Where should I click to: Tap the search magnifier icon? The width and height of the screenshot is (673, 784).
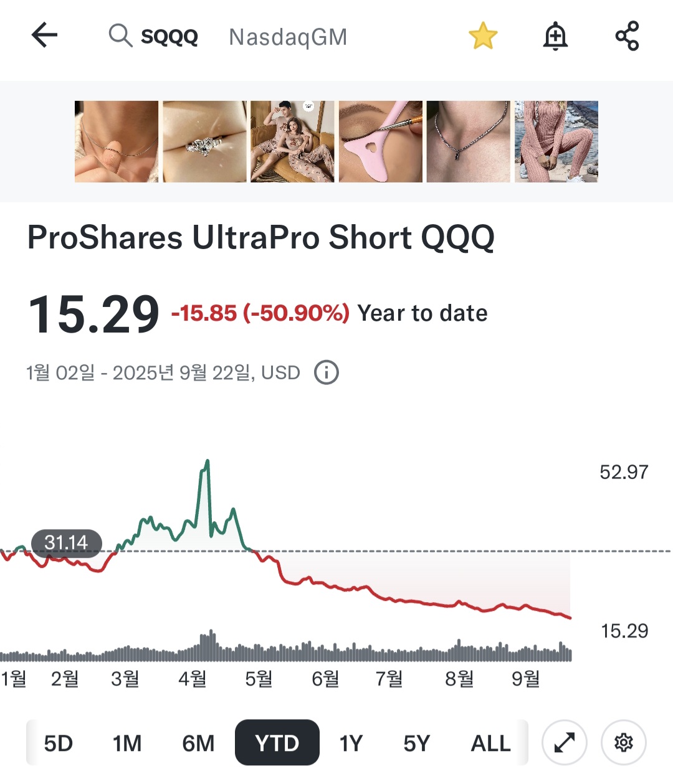click(x=120, y=36)
